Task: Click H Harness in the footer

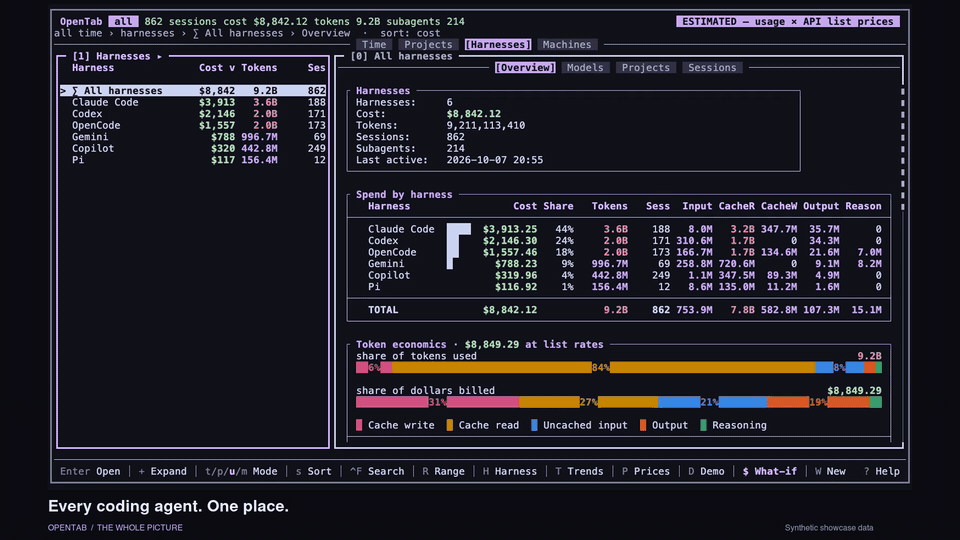Action: click(x=509, y=471)
